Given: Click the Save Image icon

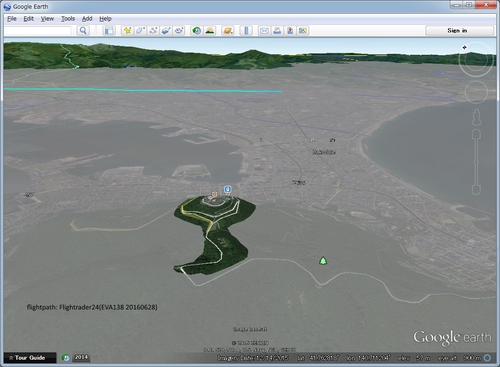Looking at the screenshot, I should click(x=290, y=31).
